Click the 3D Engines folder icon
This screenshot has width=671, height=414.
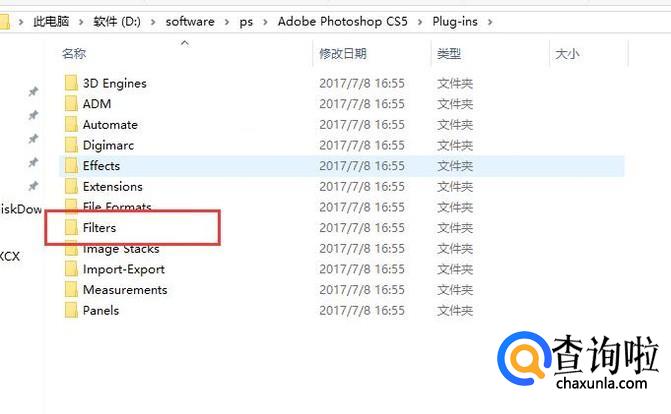(x=71, y=83)
